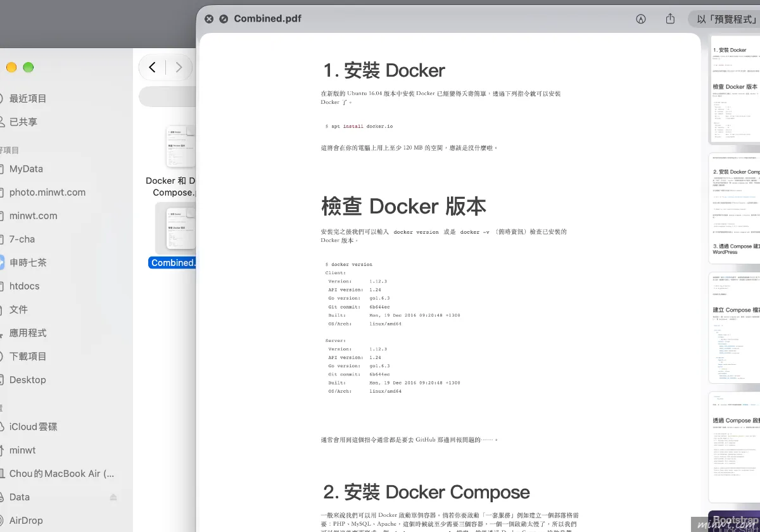Open minwt.com in Finder sidebar
The image size is (760, 532).
[32, 215]
